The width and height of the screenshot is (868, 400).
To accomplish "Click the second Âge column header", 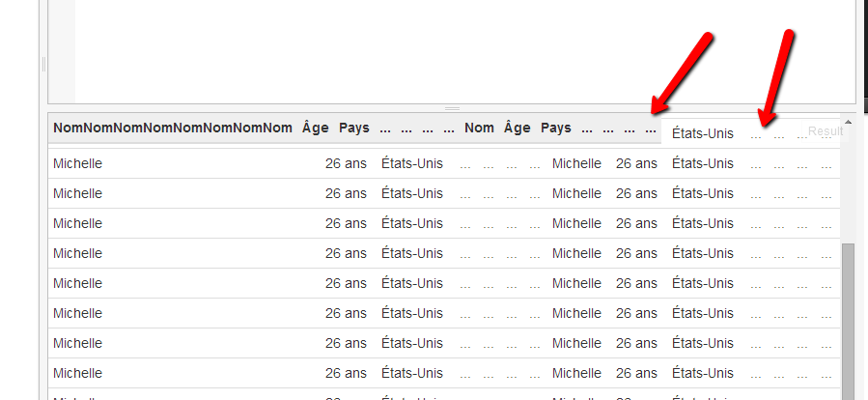I will pos(518,128).
